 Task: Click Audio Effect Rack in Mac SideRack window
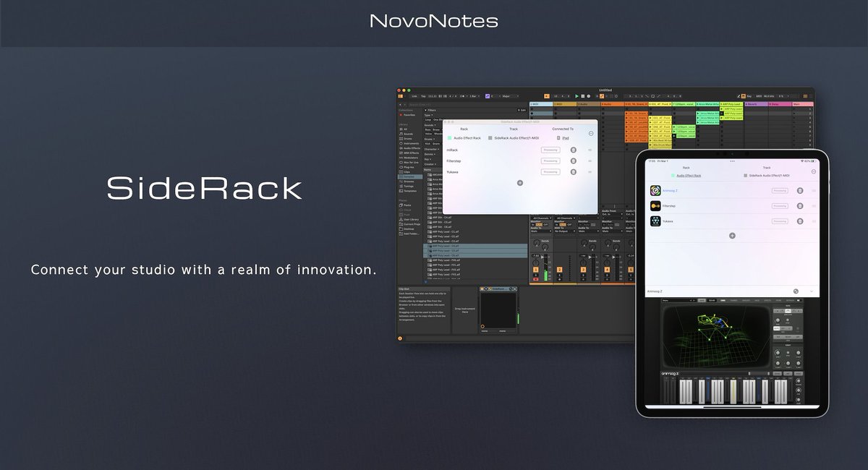point(467,138)
